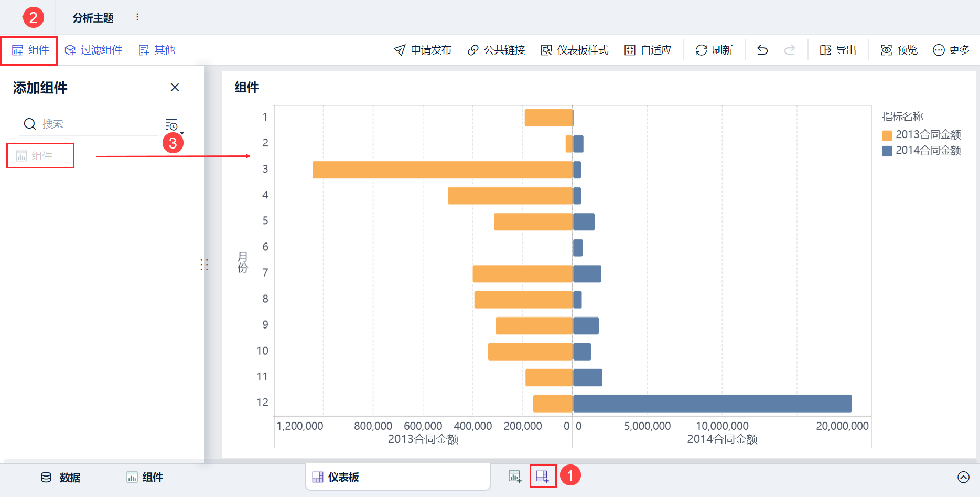
Task: Switch to the 数据 tab
Action: click(x=61, y=477)
